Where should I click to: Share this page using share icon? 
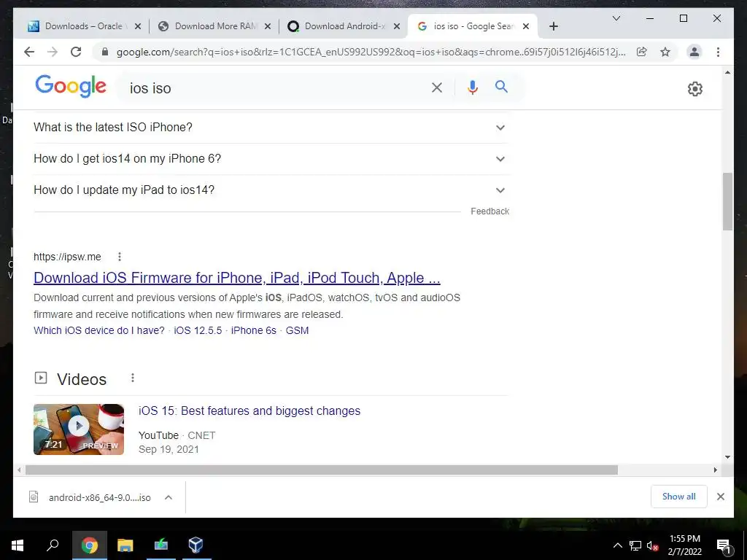[x=642, y=52]
